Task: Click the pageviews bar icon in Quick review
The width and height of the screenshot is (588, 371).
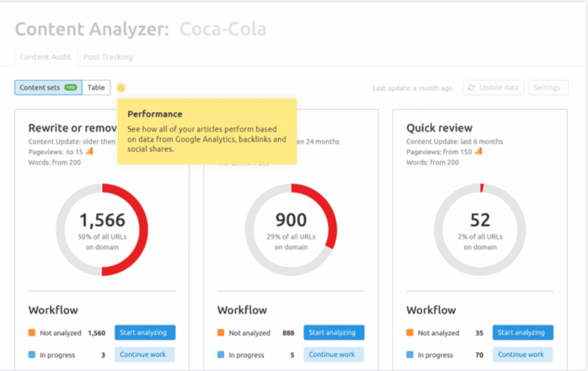Action: pyautogui.click(x=478, y=151)
